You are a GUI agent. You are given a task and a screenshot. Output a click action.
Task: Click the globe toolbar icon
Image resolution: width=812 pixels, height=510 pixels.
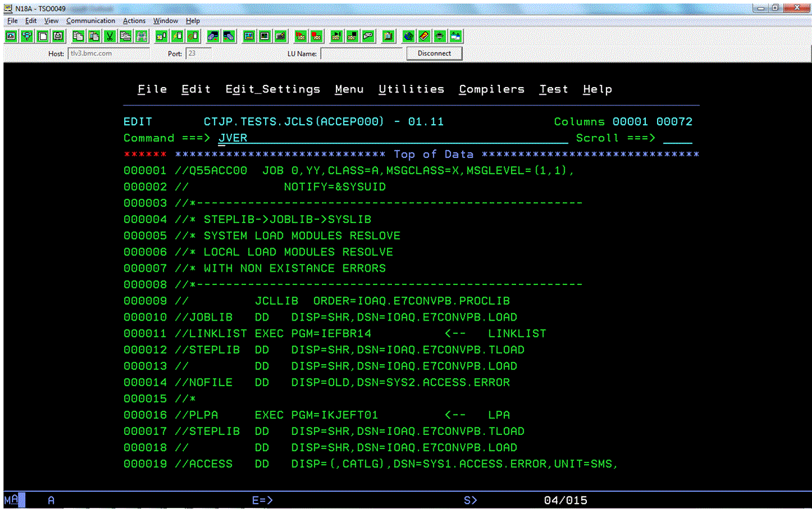coord(408,36)
